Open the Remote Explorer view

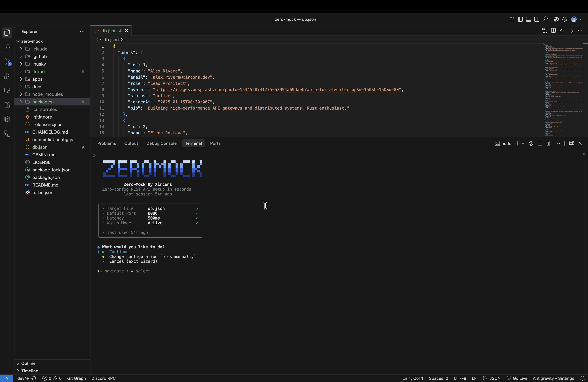(x=7, y=91)
